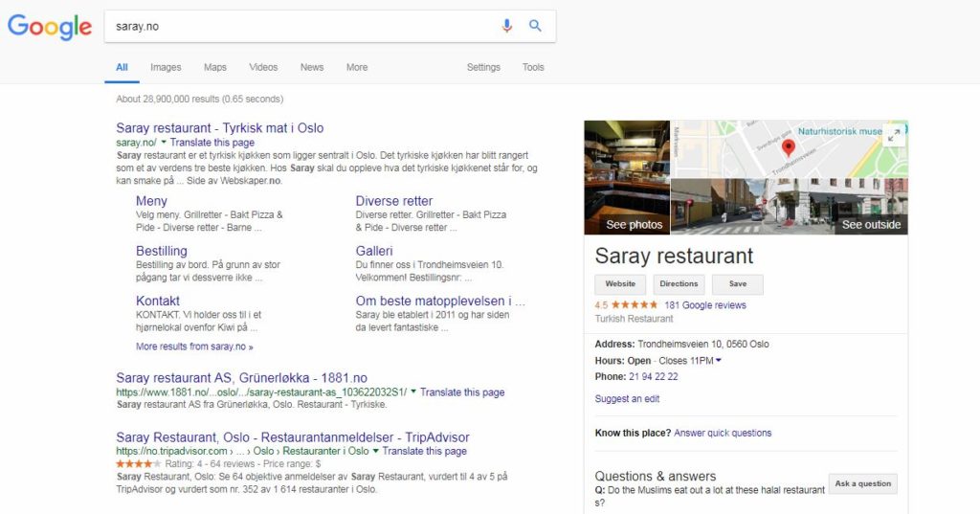Screen dimensions: 980x514
Task: Open the saray.no cached options arrow
Action: click(164, 143)
